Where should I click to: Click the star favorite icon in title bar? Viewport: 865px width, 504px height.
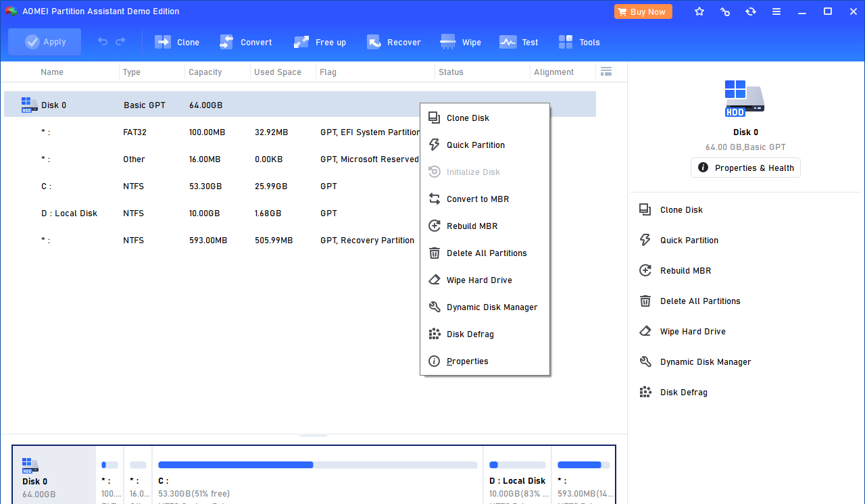point(699,11)
